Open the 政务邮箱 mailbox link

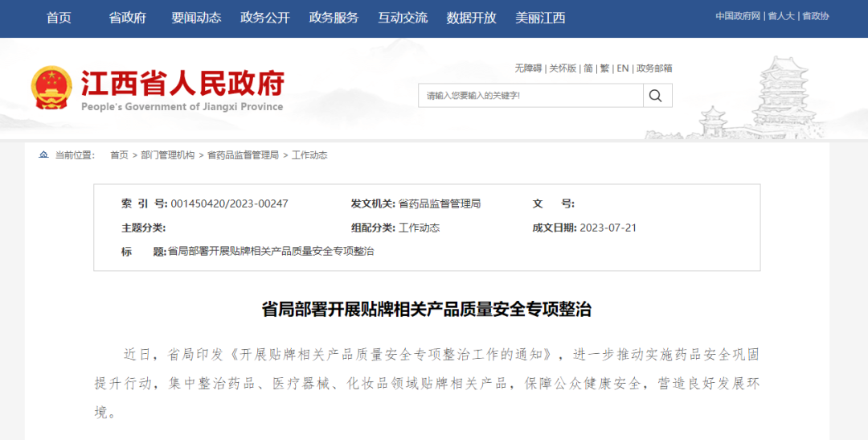[654, 68]
